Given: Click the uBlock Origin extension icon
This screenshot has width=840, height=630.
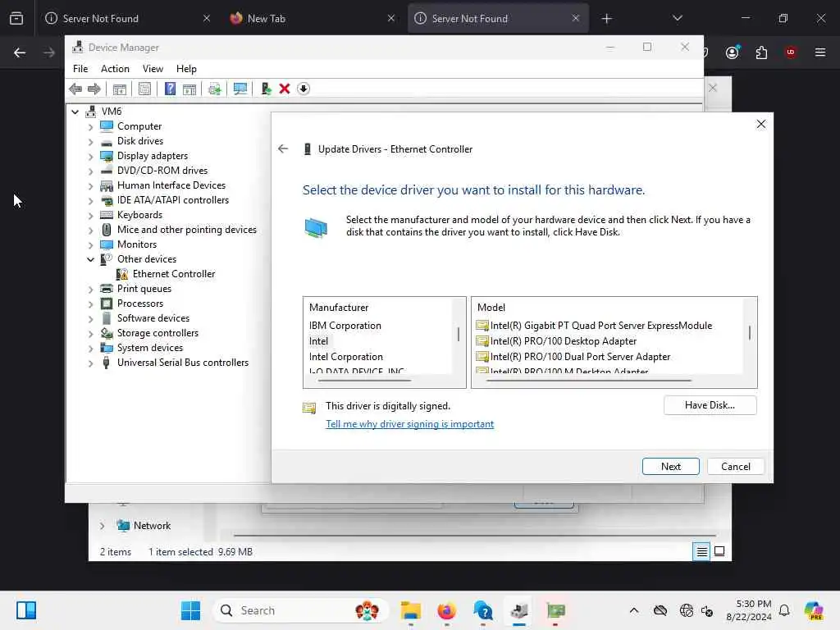Looking at the screenshot, I should [x=791, y=52].
